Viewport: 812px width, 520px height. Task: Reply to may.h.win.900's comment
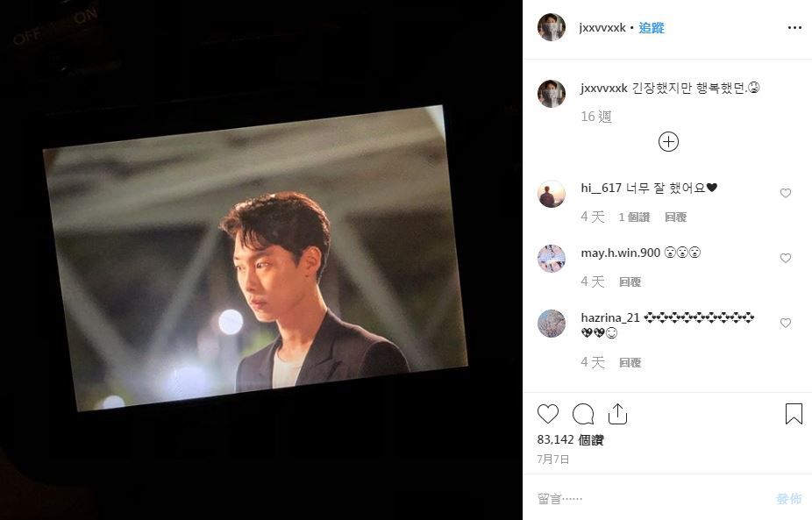click(x=630, y=281)
